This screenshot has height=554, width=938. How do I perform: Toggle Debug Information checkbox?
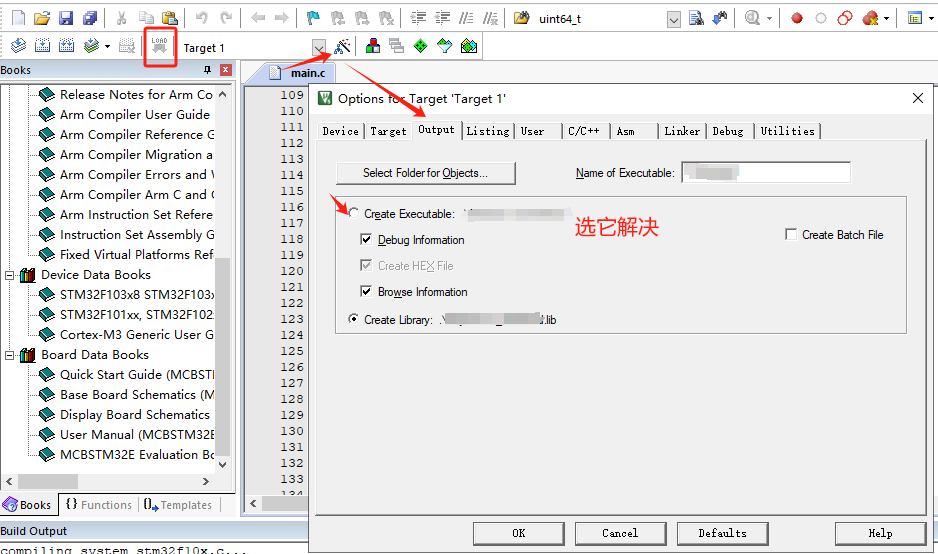pyautogui.click(x=366, y=240)
